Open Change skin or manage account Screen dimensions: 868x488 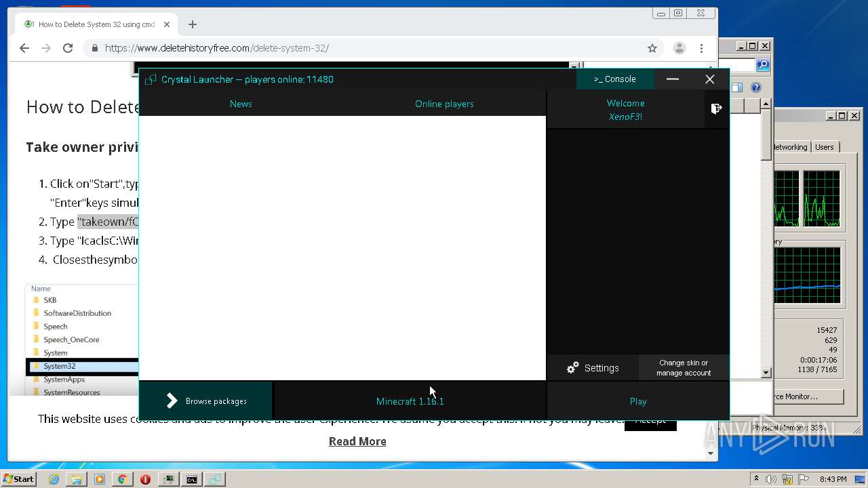pos(684,367)
